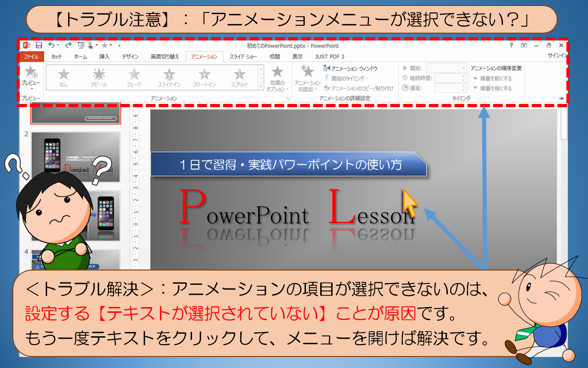Pin the ribbon using the pin icon
The image size is (588, 368).
tap(561, 98)
